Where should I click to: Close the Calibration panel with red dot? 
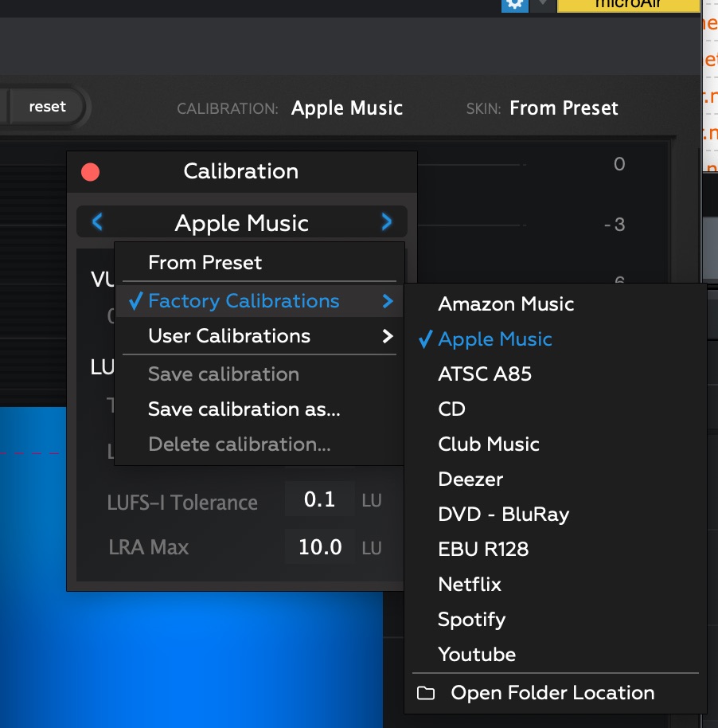pyautogui.click(x=91, y=171)
